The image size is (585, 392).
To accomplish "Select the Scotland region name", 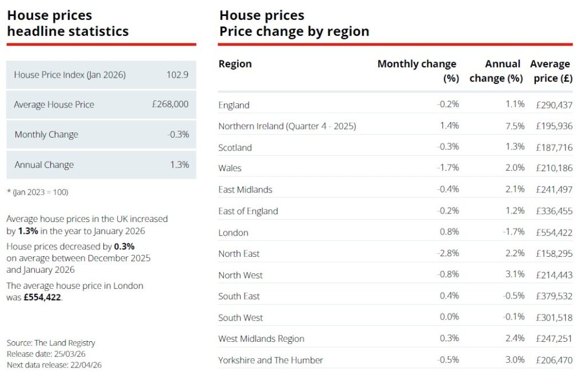I will 235,147.
